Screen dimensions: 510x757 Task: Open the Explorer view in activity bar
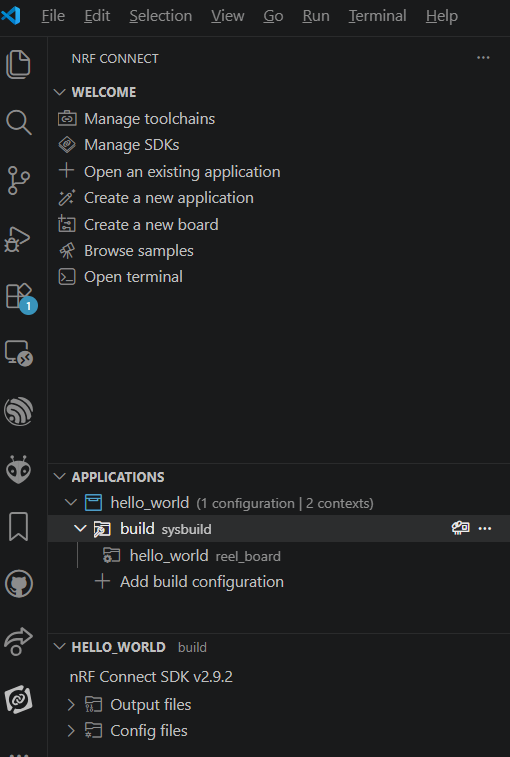18,64
